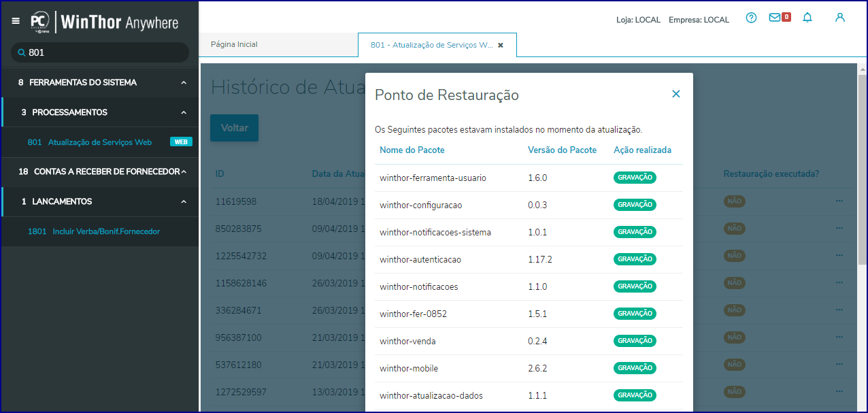
Task: Open the user profile icon
Action: coord(840,18)
